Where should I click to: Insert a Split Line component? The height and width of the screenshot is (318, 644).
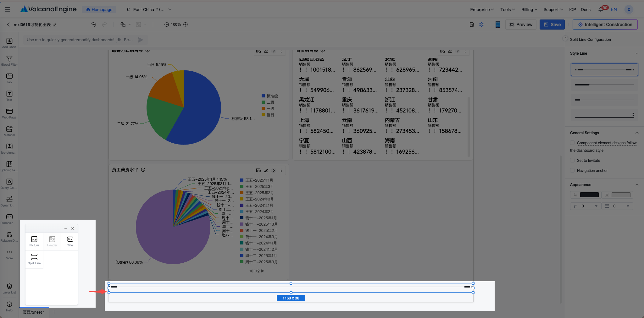[x=34, y=259]
